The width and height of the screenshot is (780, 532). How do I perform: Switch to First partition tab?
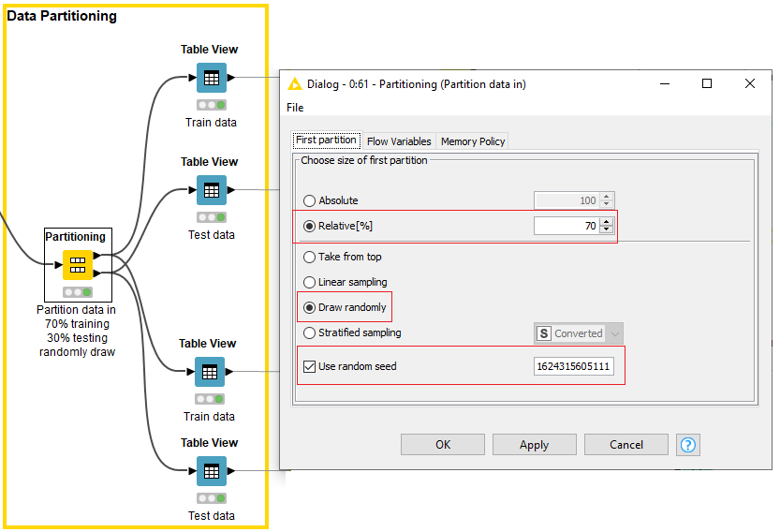[326, 140]
